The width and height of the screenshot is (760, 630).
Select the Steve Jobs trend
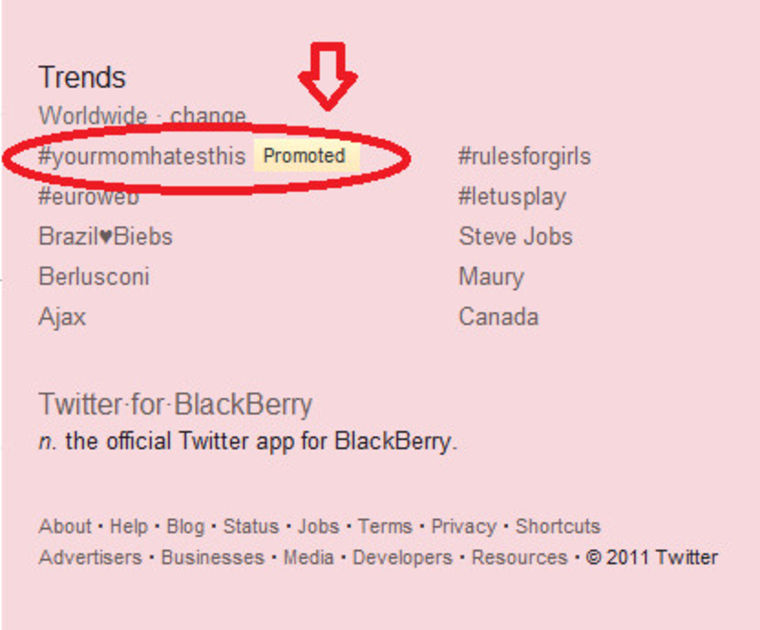[515, 237]
